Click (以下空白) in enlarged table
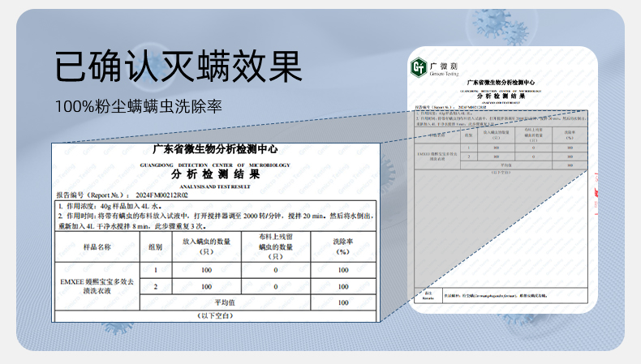Viewport: 641px width, 364px height. 215,316
